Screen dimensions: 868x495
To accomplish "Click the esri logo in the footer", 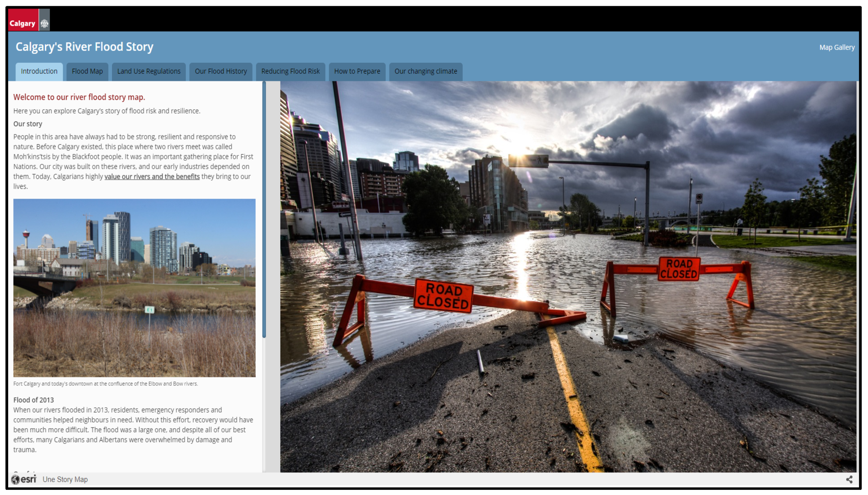I will pyautogui.click(x=24, y=479).
